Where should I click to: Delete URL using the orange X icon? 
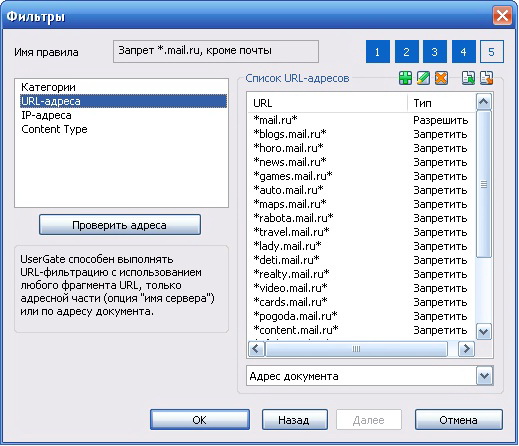click(x=441, y=78)
